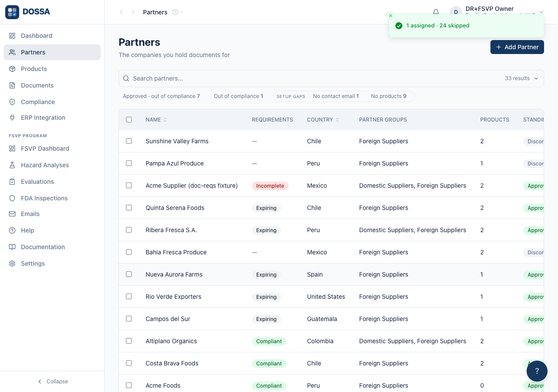Go forward with the right arrow
Screen dimensions: 558x392
point(133,12)
